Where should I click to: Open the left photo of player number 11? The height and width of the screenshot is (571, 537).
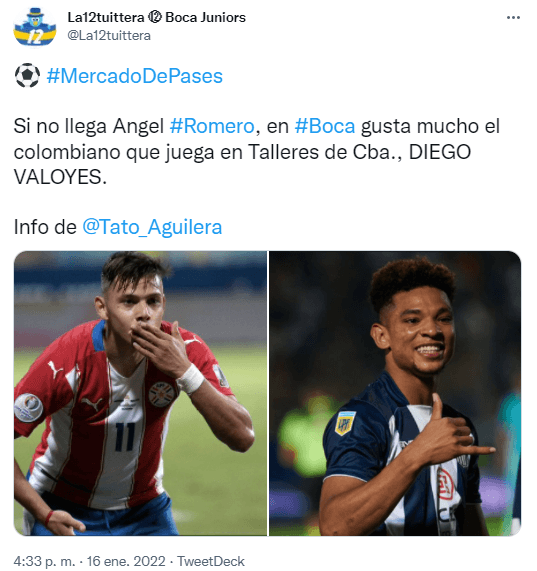coord(141,393)
